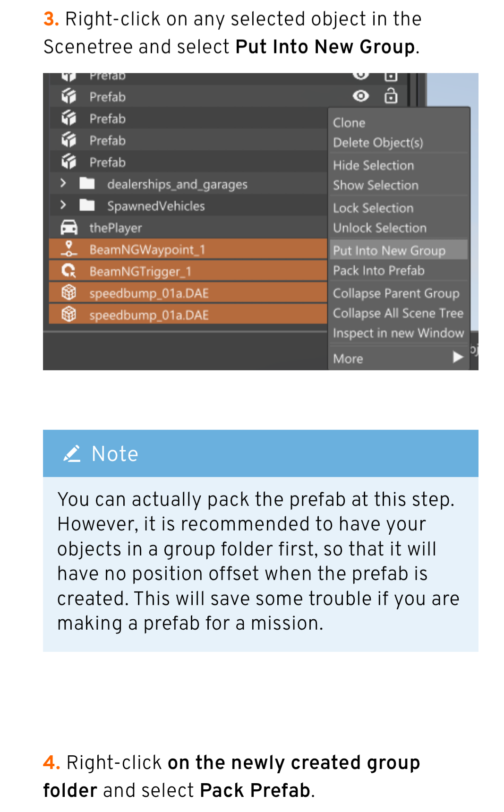
Task: Click the second speedbump_01a.DAE mesh icon
Action: point(69,314)
